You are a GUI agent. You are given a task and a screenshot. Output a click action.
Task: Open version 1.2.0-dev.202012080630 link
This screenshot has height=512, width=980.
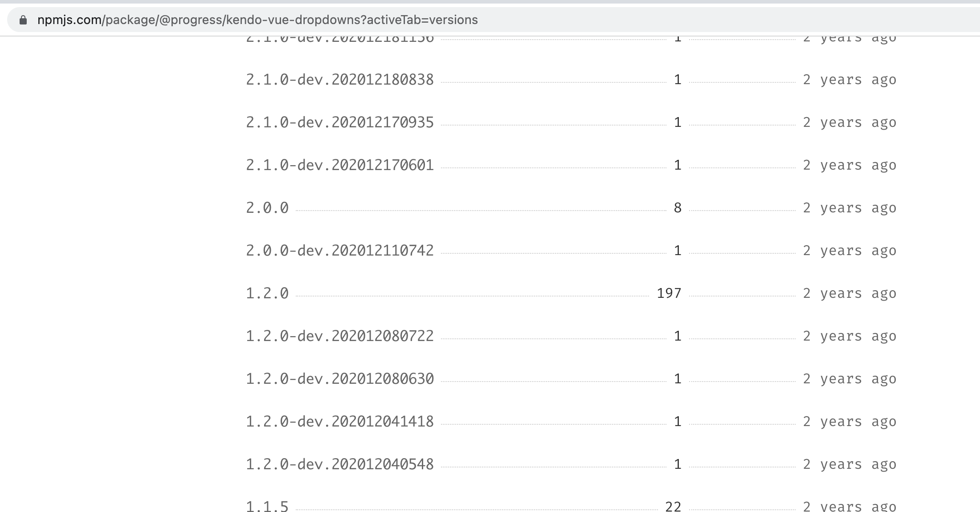point(339,379)
